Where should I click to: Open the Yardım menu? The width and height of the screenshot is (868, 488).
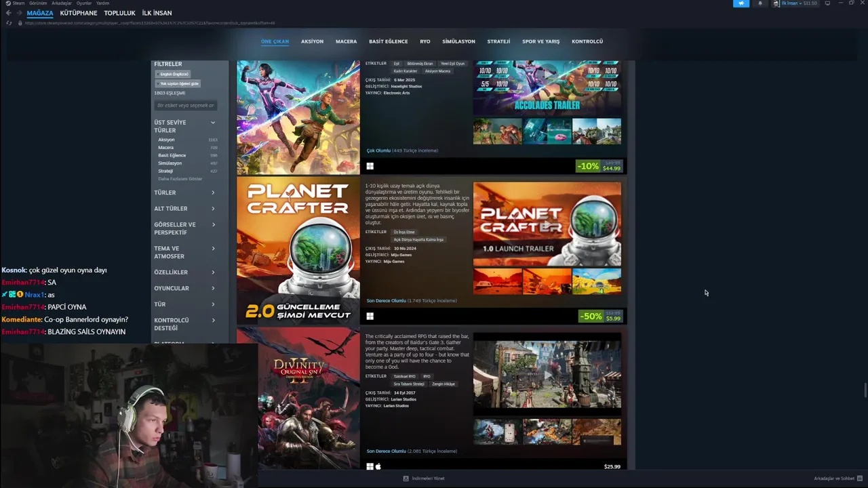tap(102, 3)
